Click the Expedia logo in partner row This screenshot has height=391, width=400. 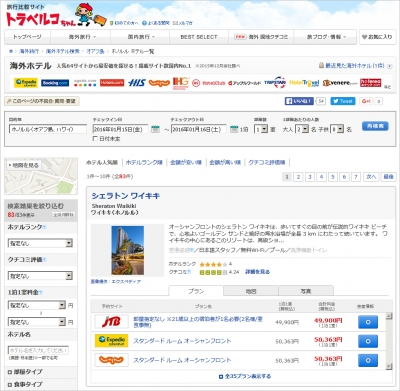(x=26, y=83)
